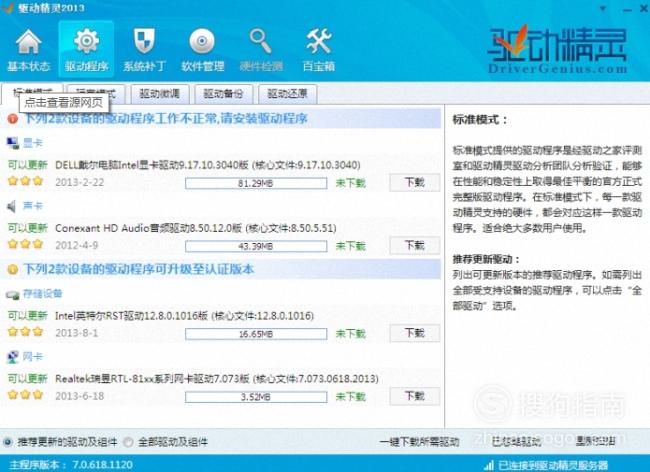Click the star rating beside date 2013-8-1
Image resolution: width=650 pixels, height=472 pixels.
[x=26, y=332]
